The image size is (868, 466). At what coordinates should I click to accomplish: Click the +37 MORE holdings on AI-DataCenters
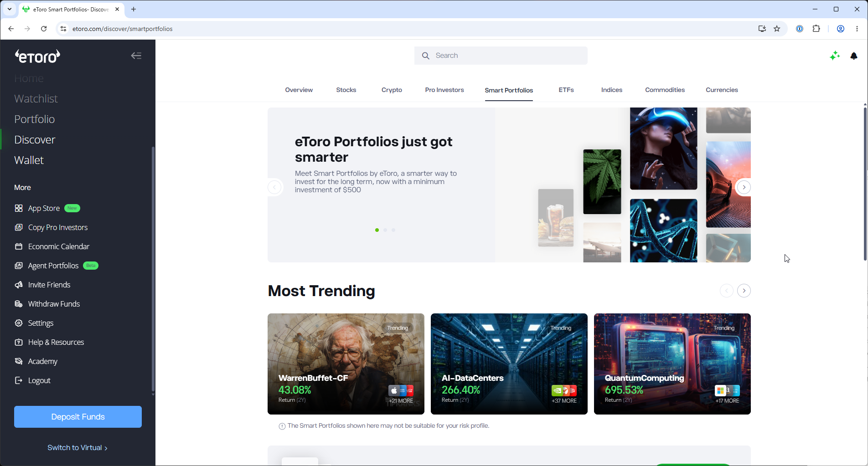pyautogui.click(x=564, y=401)
